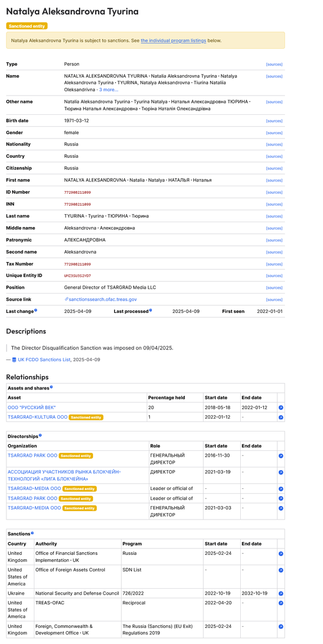Open sanctionssearch.ofac.treas.gov source link
The image size is (323, 644).
coord(103,299)
